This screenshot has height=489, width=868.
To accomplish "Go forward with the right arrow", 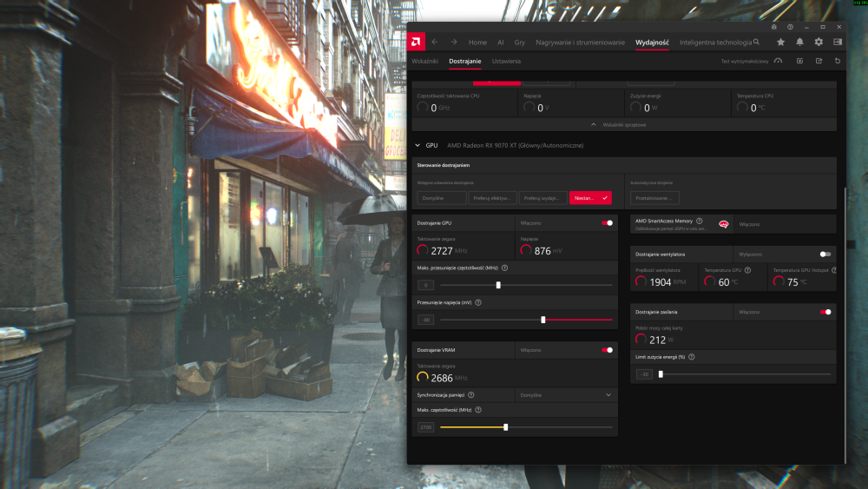I will pos(454,42).
